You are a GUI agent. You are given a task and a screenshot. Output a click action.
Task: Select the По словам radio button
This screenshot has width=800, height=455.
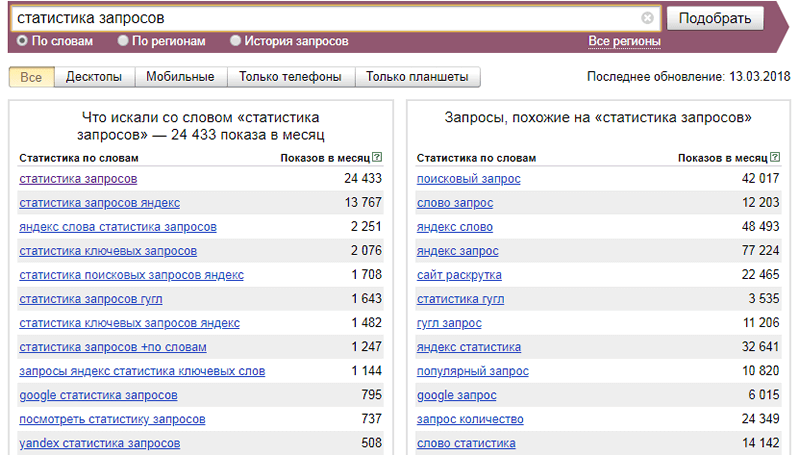pyautogui.click(x=22, y=41)
